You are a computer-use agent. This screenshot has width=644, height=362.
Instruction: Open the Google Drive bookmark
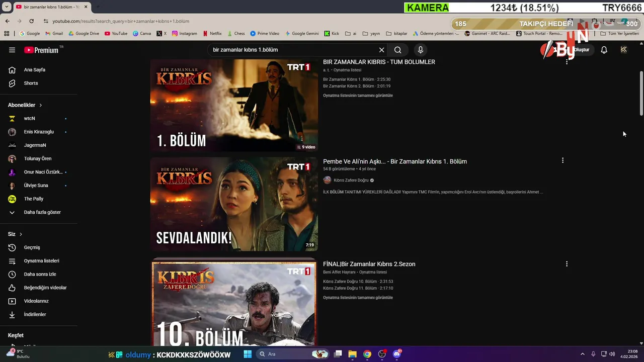point(84,34)
